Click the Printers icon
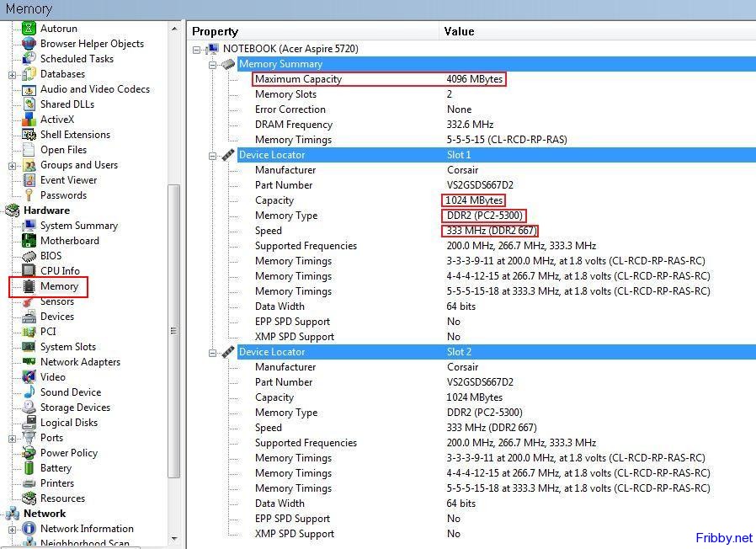 point(29,483)
